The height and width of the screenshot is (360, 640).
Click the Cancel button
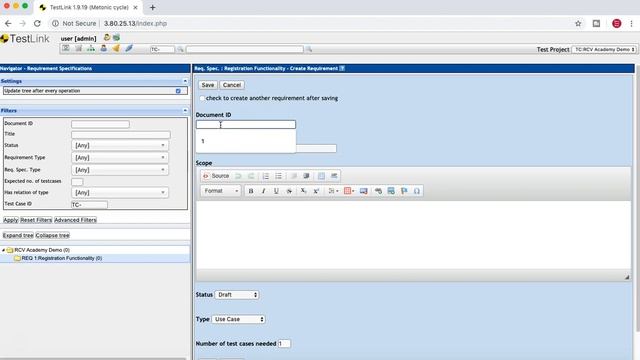[x=232, y=85]
